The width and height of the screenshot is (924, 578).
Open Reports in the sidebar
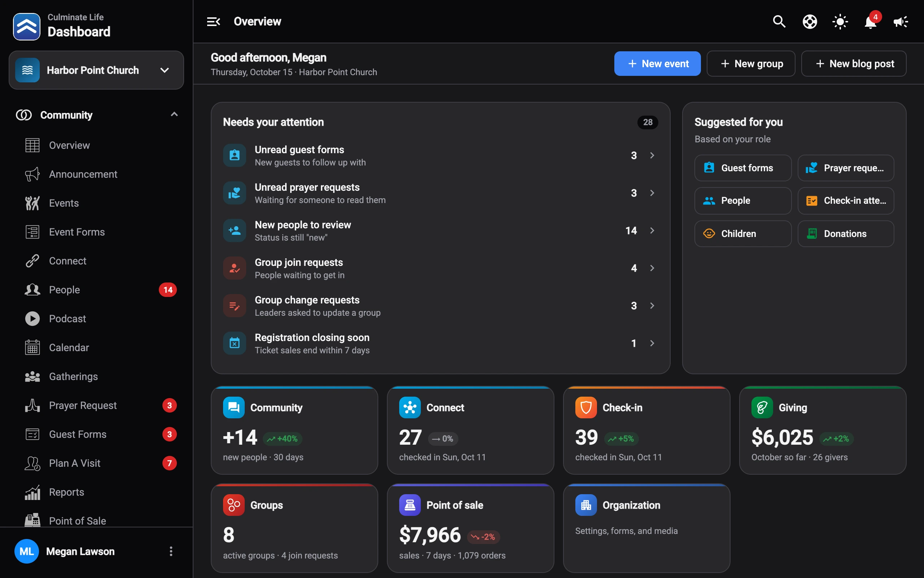tap(96, 492)
